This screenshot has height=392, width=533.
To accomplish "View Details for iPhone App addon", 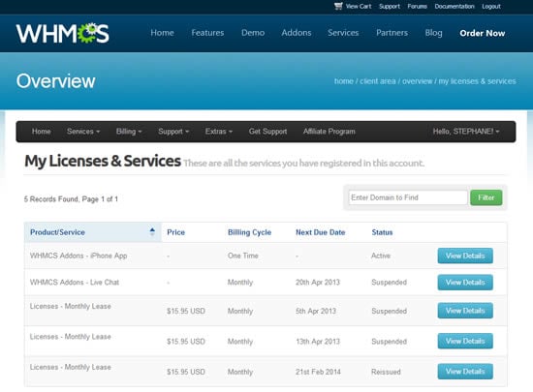I will pos(465,256).
